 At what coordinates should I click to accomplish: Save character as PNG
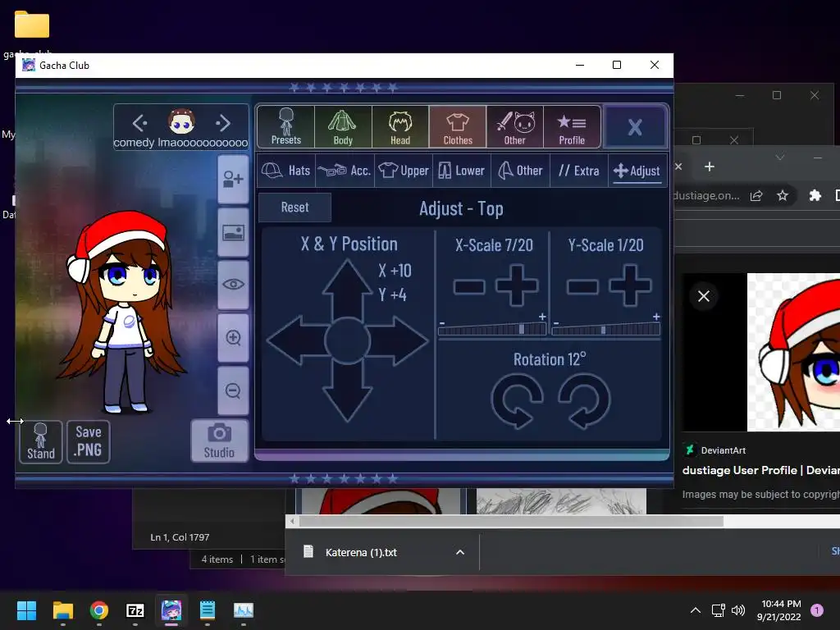point(89,442)
